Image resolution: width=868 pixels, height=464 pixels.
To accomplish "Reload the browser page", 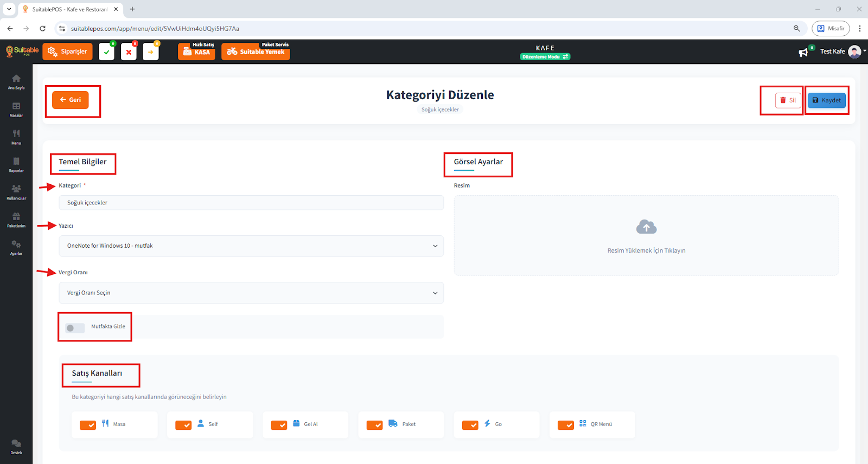I will pos(42,28).
